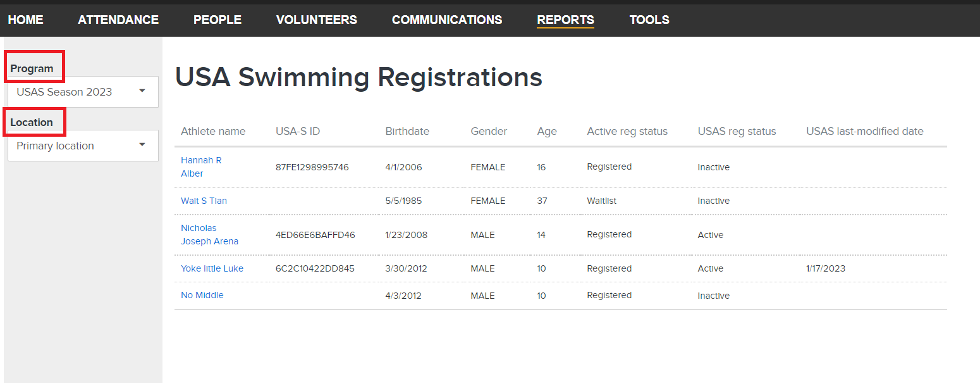Click the Age column header

click(x=547, y=131)
